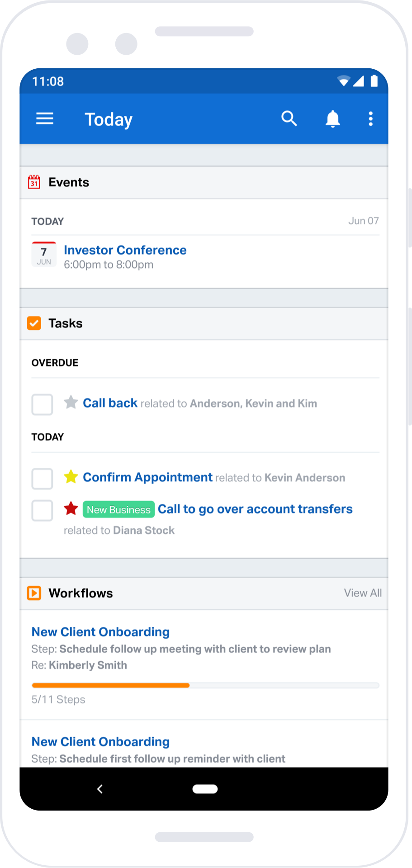Toggle the gray star on Call back

tap(71, 402)
